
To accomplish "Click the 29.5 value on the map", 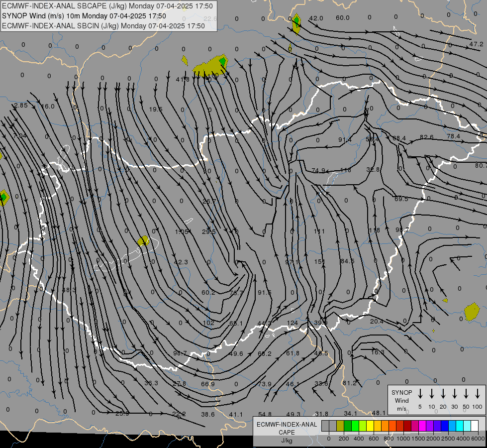I will 209,231.
